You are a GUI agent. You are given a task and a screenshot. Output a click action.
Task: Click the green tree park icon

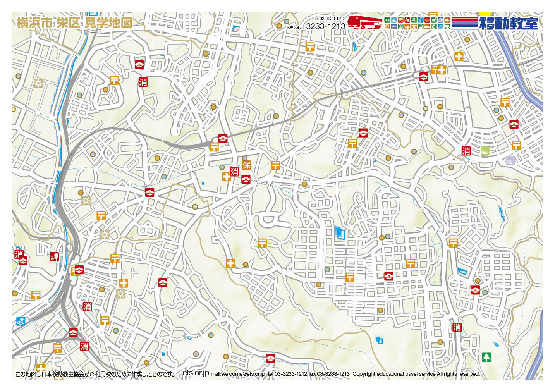(x=486, y=357)
